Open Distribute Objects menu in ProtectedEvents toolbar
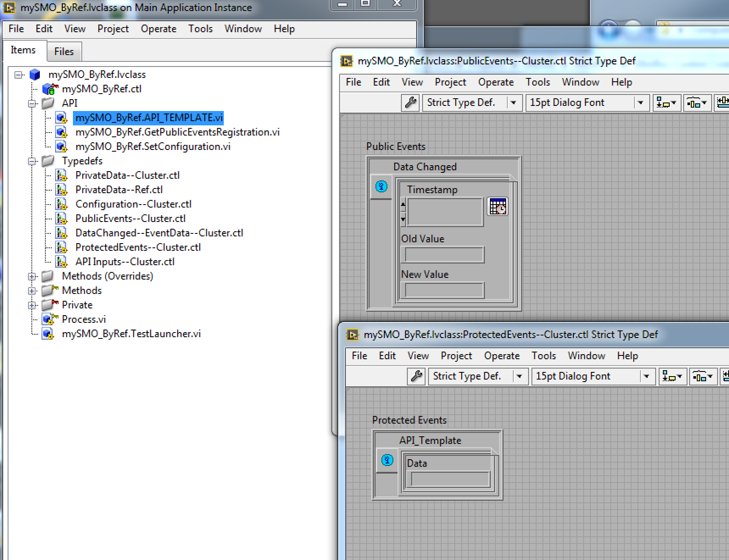This screenshot has height=560, width=729. [x=703, y=376]
